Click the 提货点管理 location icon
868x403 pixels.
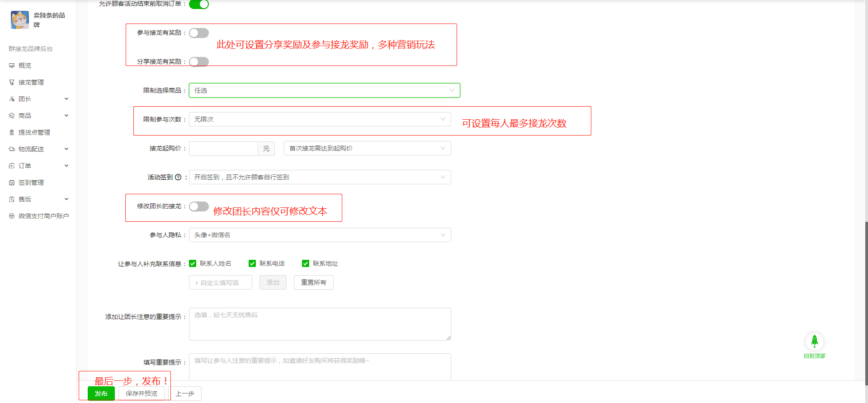(12, 132)
